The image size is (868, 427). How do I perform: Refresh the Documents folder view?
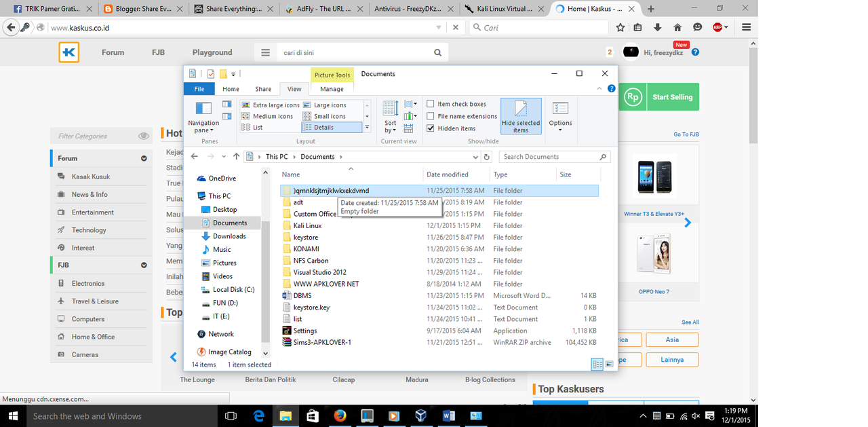486,157
